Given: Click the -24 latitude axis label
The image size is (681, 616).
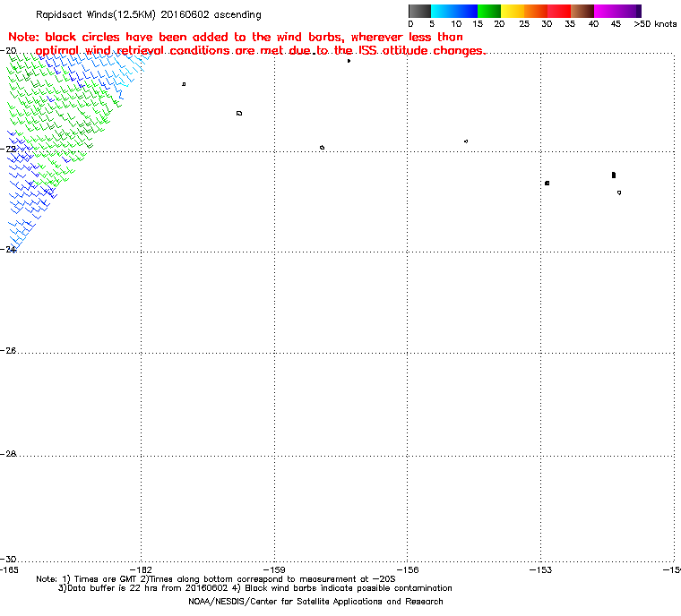Looking at the screenshot, I should pos(8,250).
